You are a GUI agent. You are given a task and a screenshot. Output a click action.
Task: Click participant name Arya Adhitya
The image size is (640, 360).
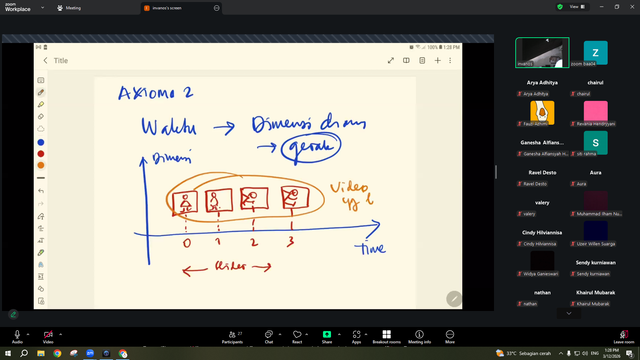coord(542,82)
